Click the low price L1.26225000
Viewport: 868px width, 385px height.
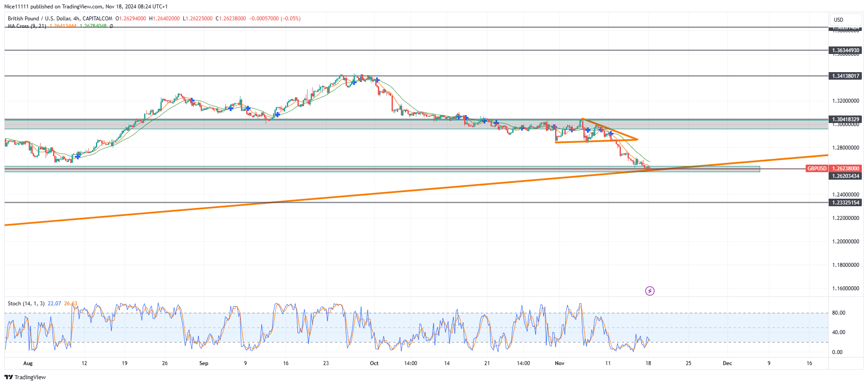coord(198,19)
